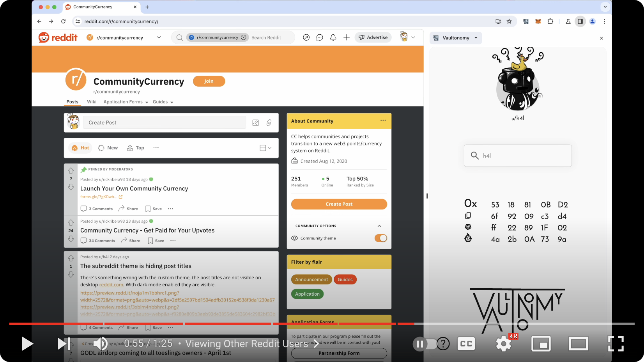Collapse the Community Options section
Viewport: 644px width, 362px height.
[379, 226]
